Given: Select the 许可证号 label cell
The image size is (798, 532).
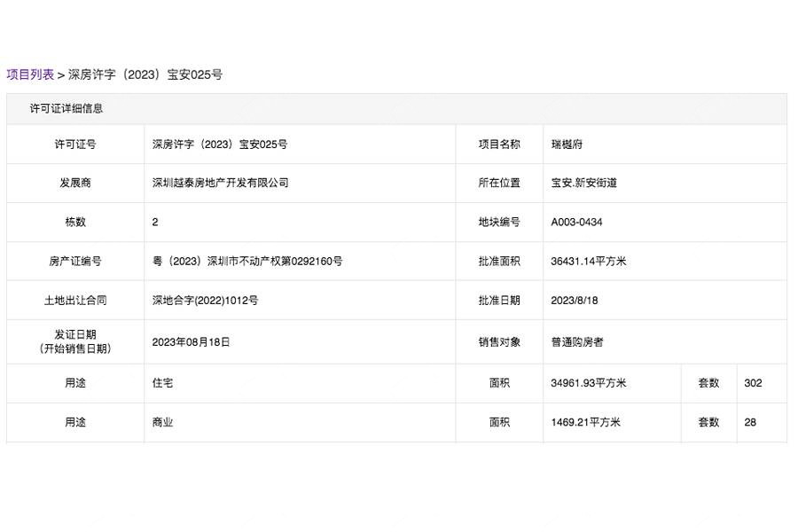Looking at the screenshot, I should tap(75, 144).
